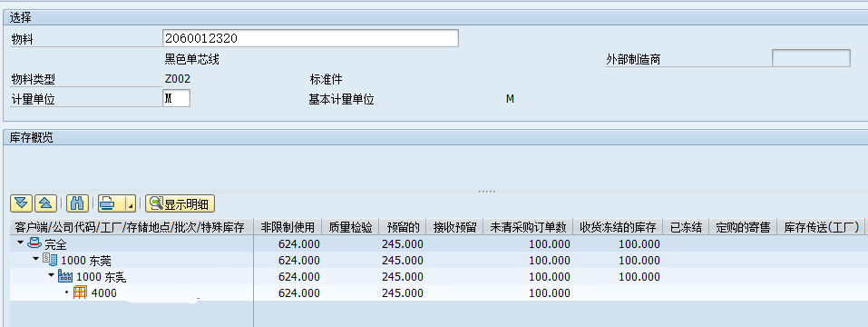
Task: Click the 选择 section title
Action: (21, 17)
